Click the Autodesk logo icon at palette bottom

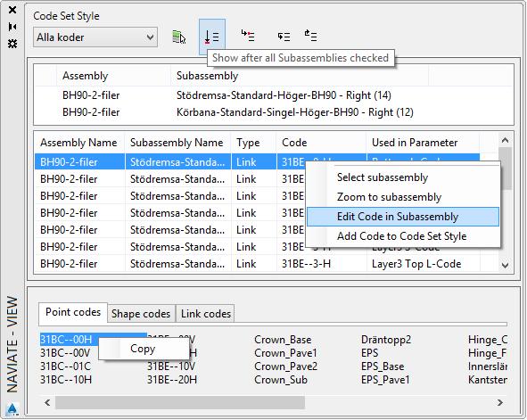point(12,409)
